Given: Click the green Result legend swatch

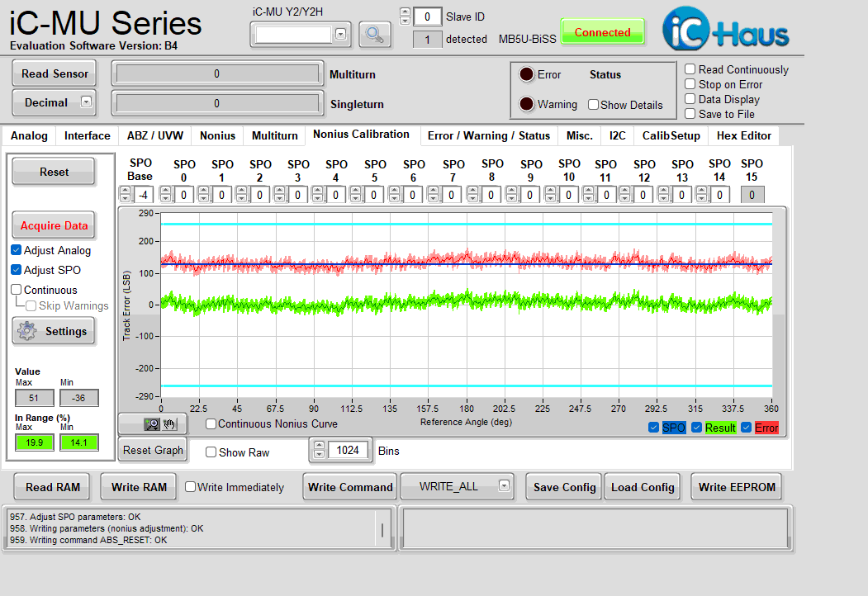Looking at the screenshot, I should (720, 428).
